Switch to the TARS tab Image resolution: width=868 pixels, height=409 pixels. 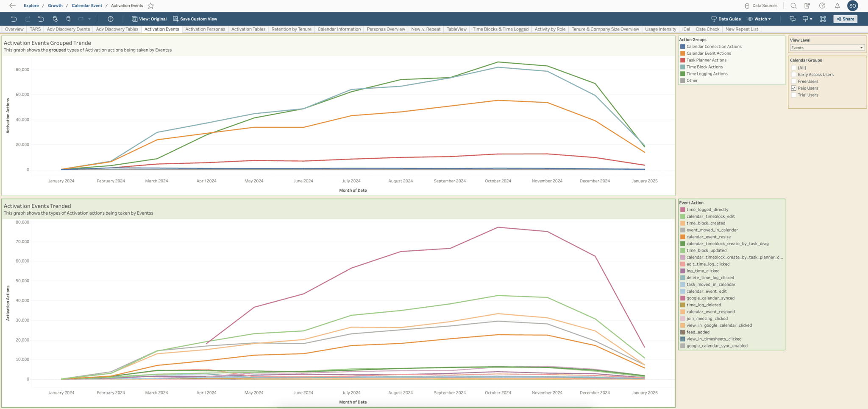coord(35,29)
